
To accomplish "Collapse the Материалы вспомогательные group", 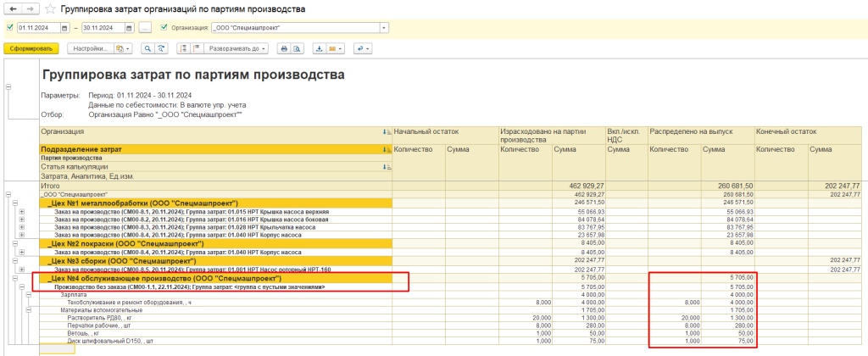I will coord(30,310).
